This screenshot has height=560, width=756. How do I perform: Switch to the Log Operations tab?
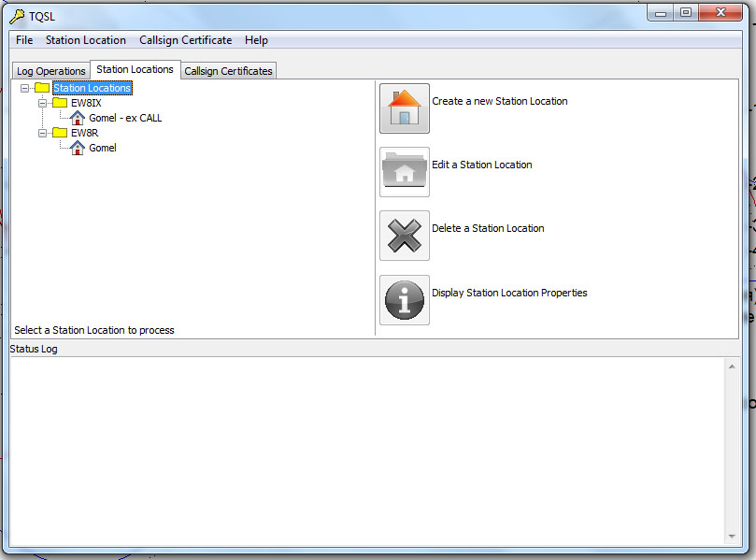click(x=50, y=71)
